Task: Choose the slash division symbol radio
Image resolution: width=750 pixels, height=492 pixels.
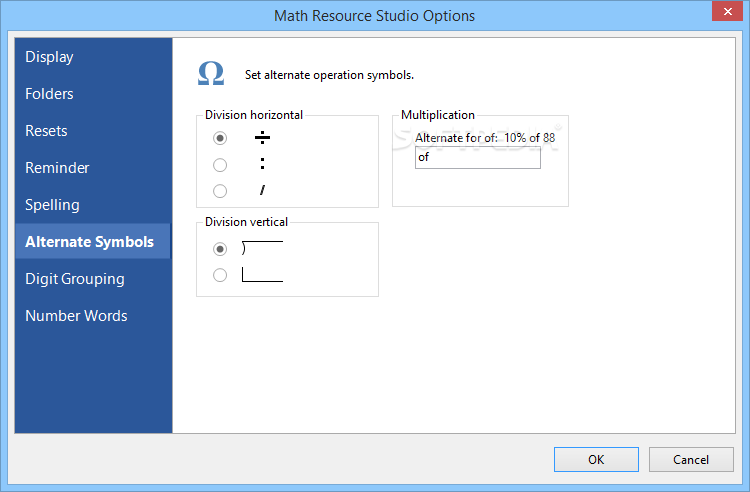Action: 220,191
